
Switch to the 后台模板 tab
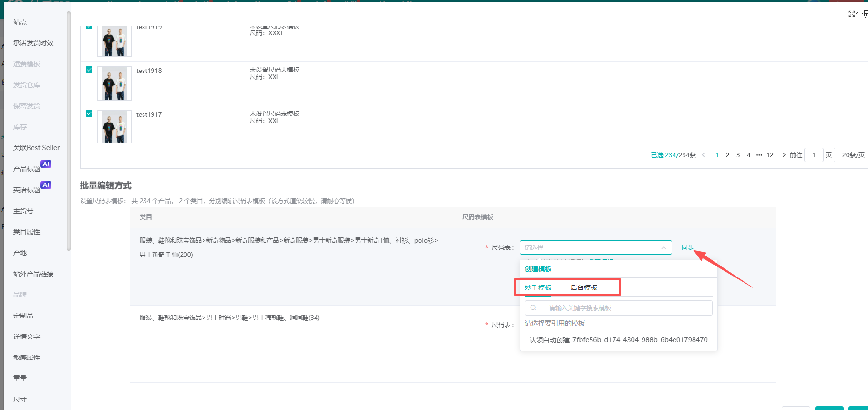pos(583,287)
